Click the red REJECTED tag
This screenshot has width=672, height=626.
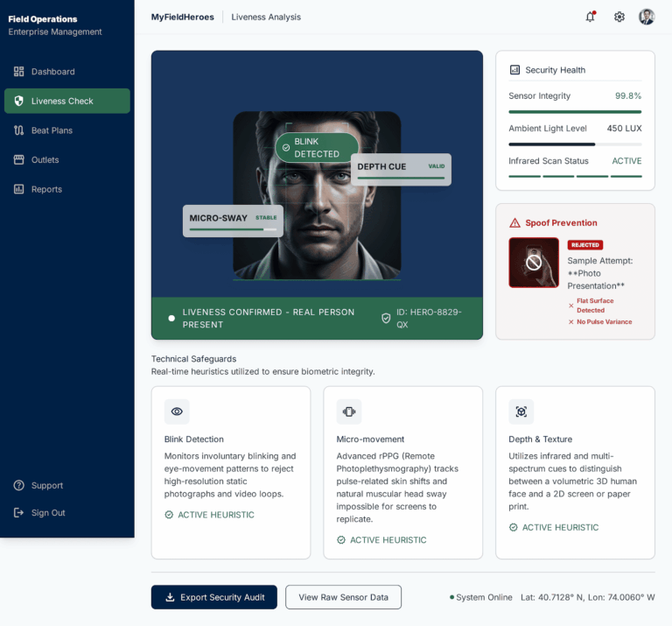coord(585,245)
